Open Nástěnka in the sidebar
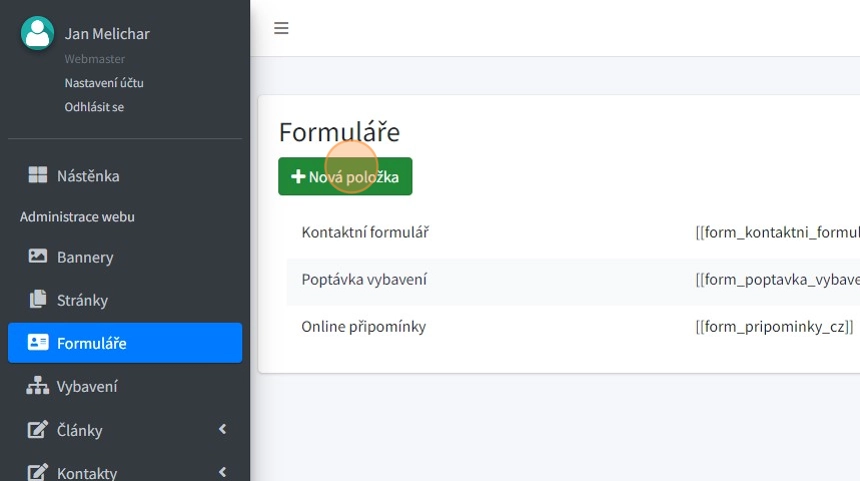860x481 pixels. click(88, 176)
